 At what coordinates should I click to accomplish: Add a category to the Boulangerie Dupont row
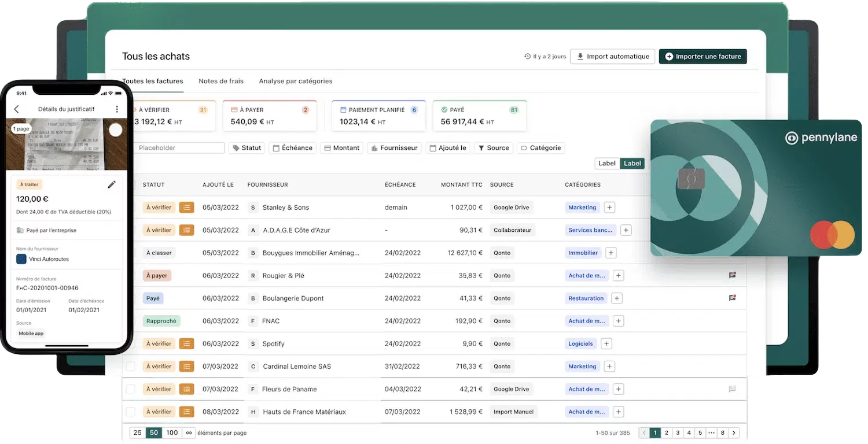click(x=617, y=298)
